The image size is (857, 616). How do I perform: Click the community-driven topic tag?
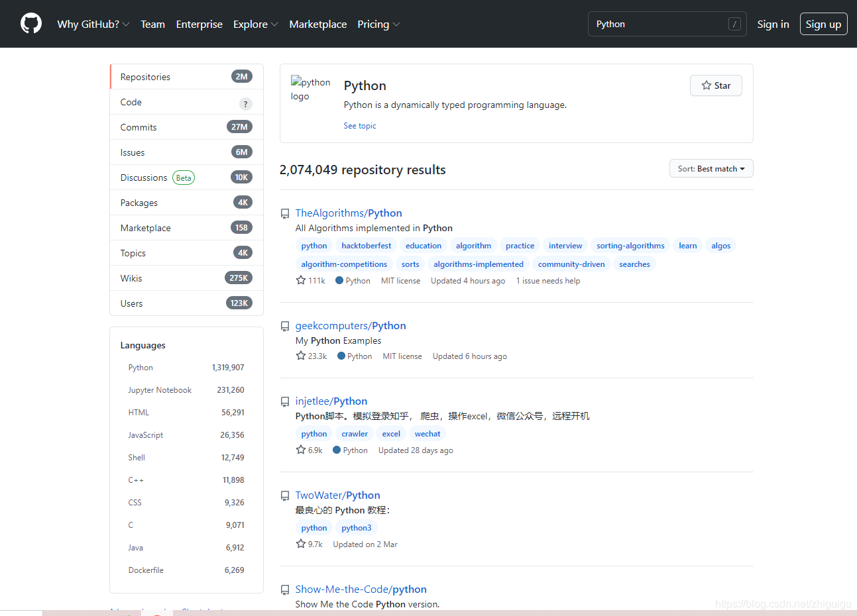(x=571, y=264)
